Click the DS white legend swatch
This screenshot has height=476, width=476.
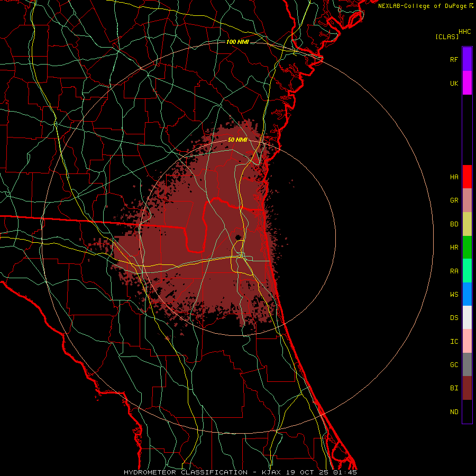tap(467, 317)
